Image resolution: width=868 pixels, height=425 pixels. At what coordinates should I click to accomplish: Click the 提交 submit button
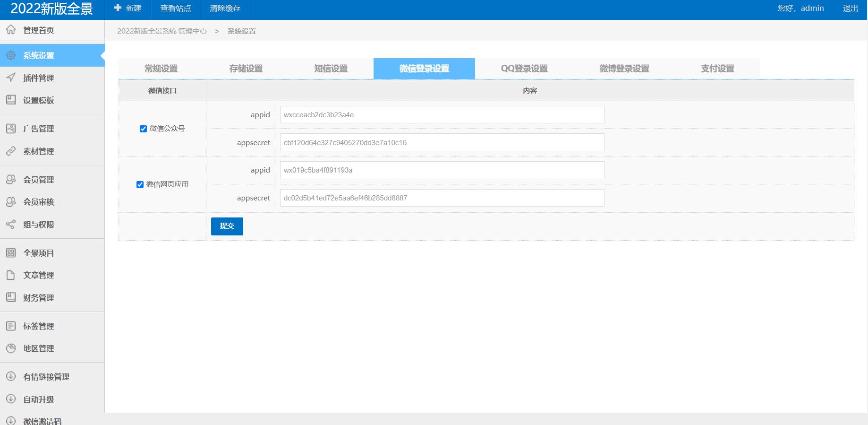pos(227,226)
